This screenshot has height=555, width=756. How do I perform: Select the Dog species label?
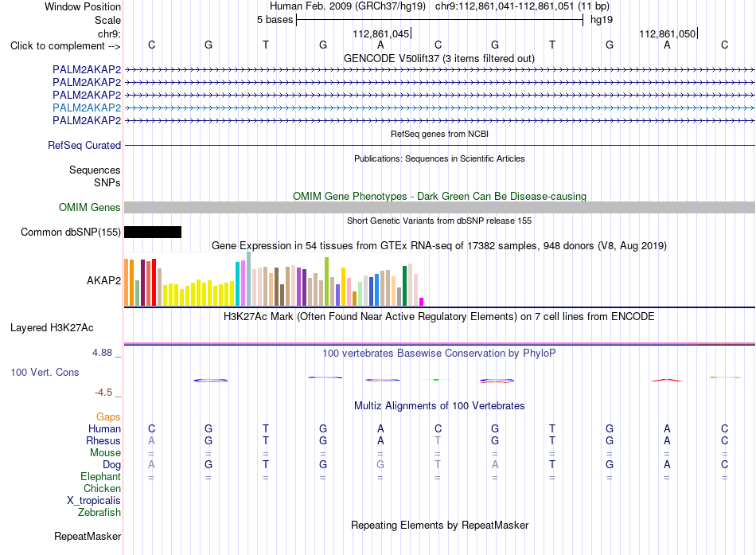click(111, 465)
